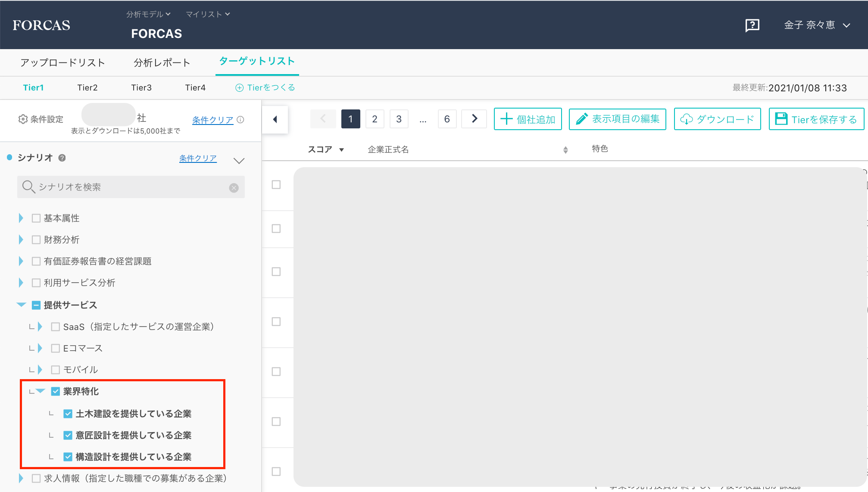
Task: Click the Tierをつくる link
Action: (x=265, y=87)
